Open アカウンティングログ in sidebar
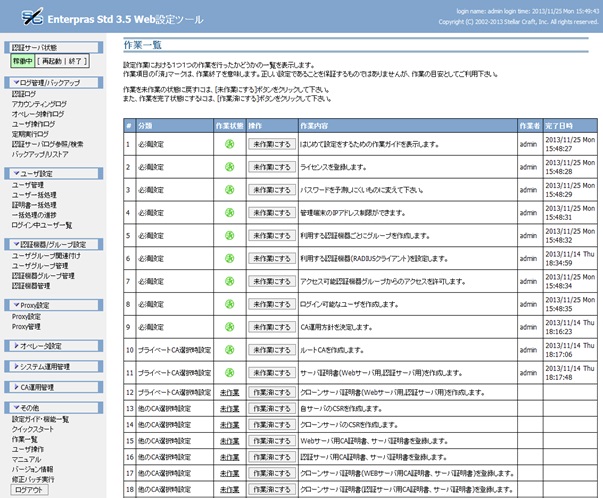This screenshot has height=498, width=603. pyautogui.click(x=39, y=104)
